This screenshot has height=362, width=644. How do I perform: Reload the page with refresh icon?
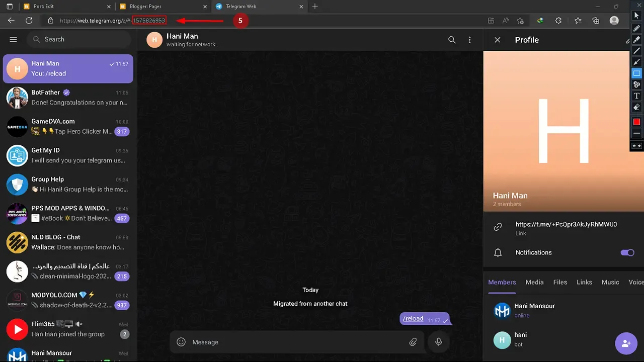(29, 21)
